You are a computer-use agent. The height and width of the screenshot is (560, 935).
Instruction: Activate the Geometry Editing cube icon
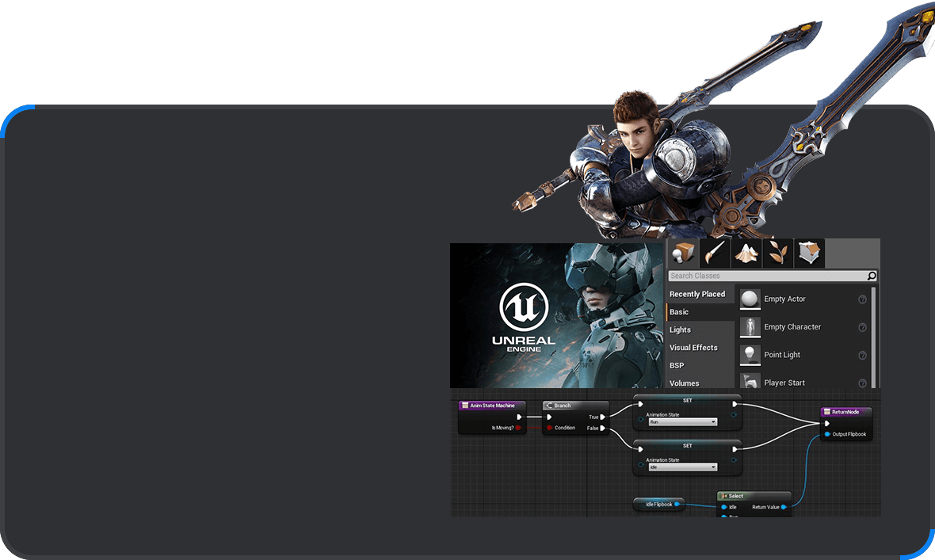coord(809,253)
